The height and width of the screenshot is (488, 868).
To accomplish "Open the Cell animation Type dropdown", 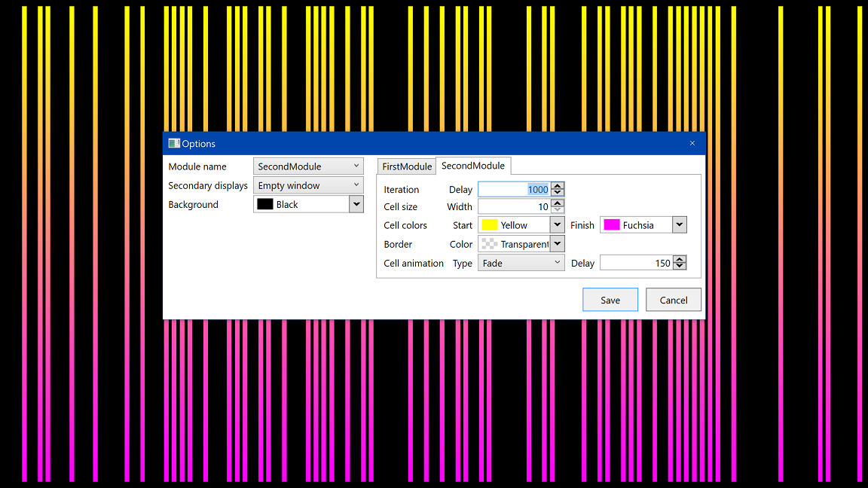I will 521,263.
